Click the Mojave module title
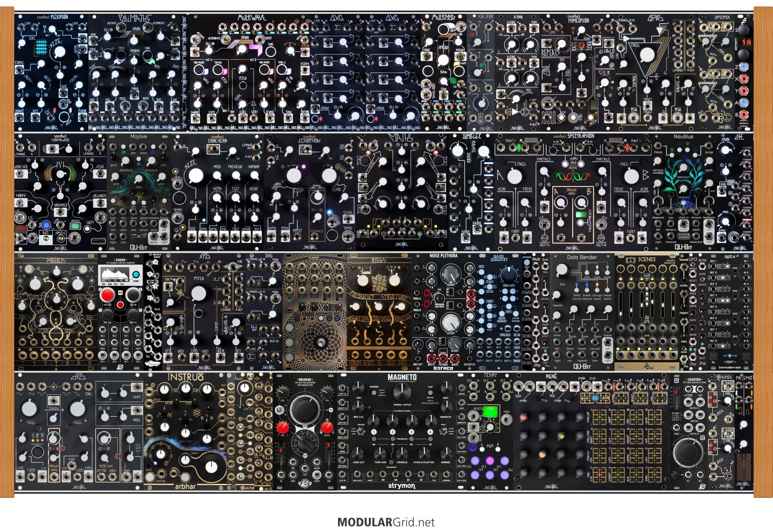The width and height of the screenshot is (773, 532). coord(139,137)
